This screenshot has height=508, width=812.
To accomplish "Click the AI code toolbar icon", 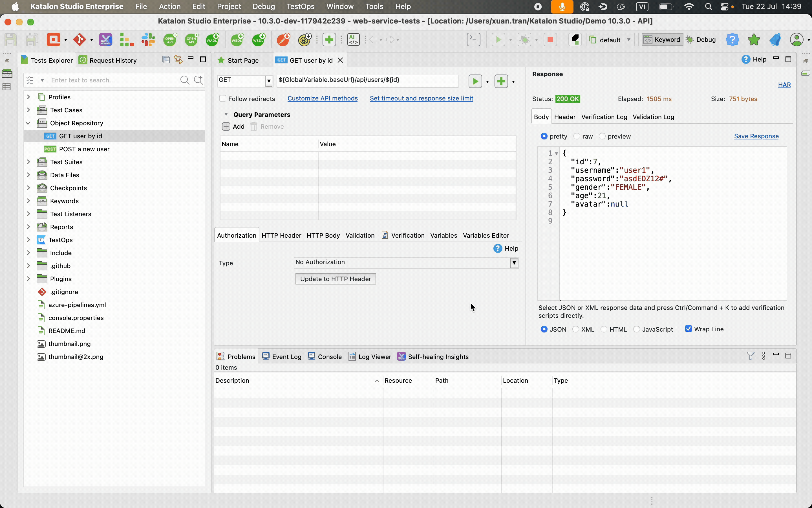I will (x=353, y=40).
